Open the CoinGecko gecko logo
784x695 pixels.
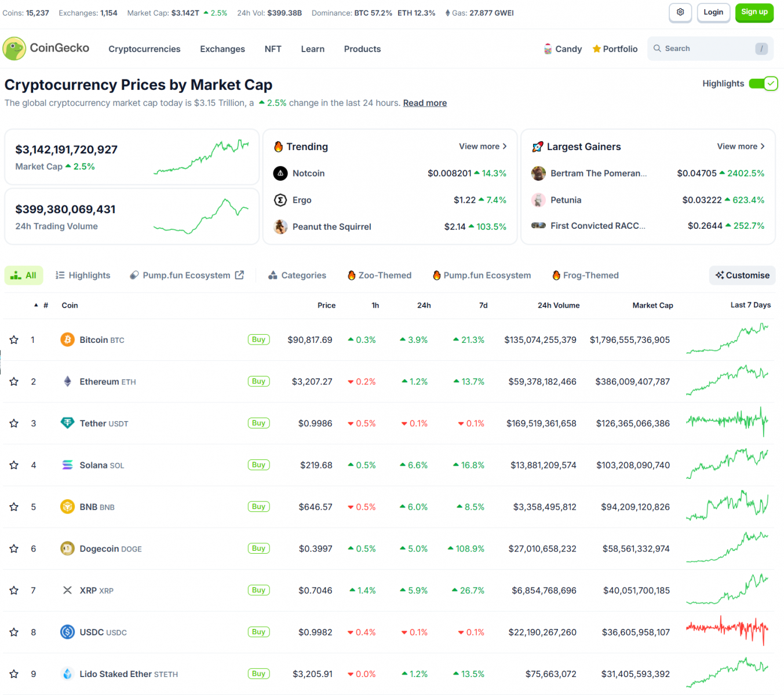pos(14,49)
